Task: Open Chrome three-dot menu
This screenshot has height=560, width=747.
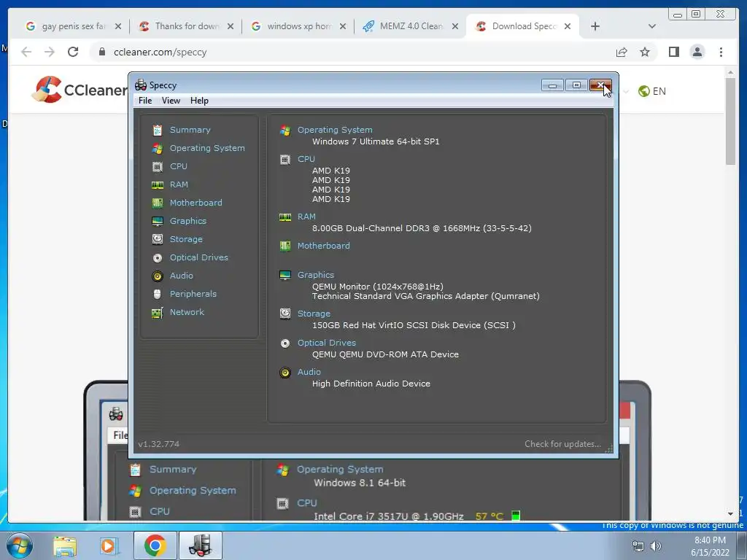Action: (721, 52)
